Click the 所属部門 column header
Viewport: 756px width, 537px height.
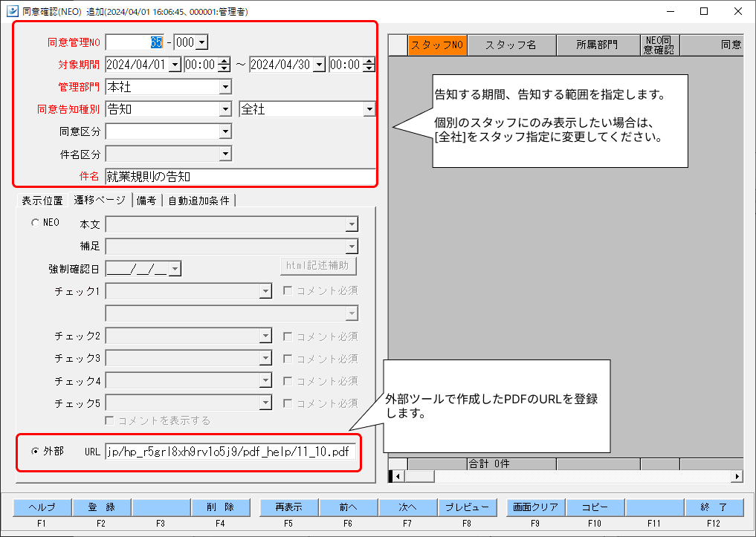(598, 45)
